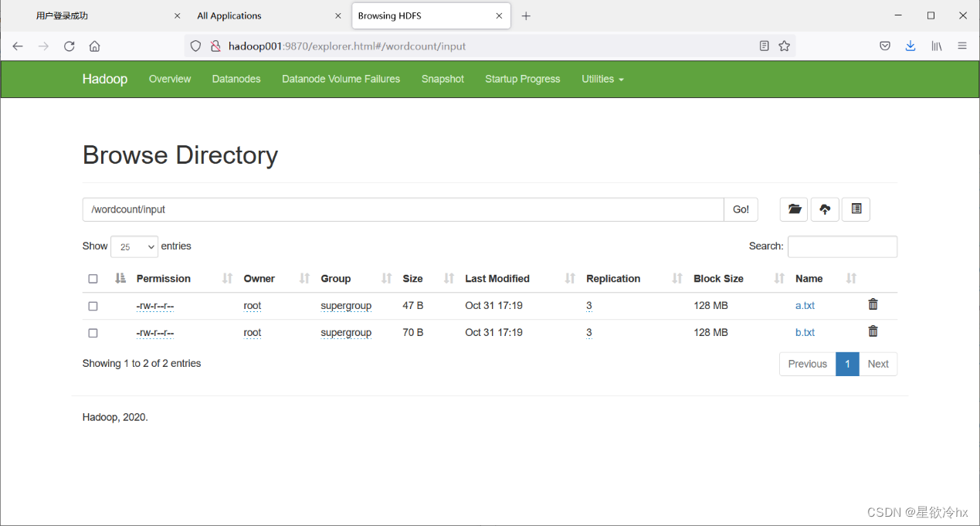Open the library bookshelf icon
Image resolution: width=980 pixels, height=526 pixels.
coord(937,46)
